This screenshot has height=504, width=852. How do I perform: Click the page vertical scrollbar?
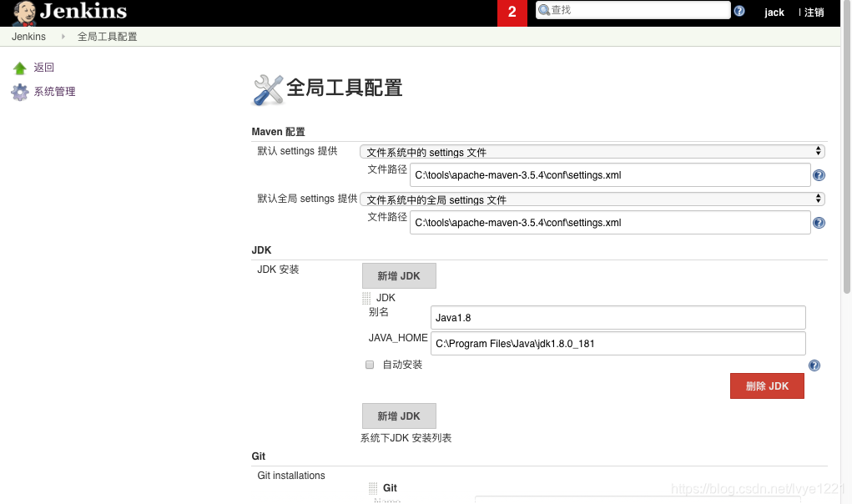(x=846, y=147)
